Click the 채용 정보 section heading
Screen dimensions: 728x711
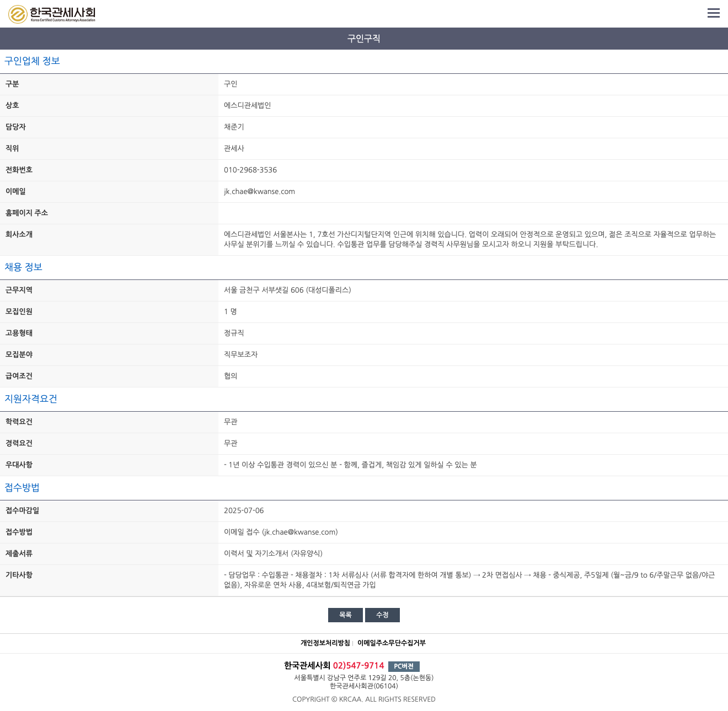pos(23,267)
